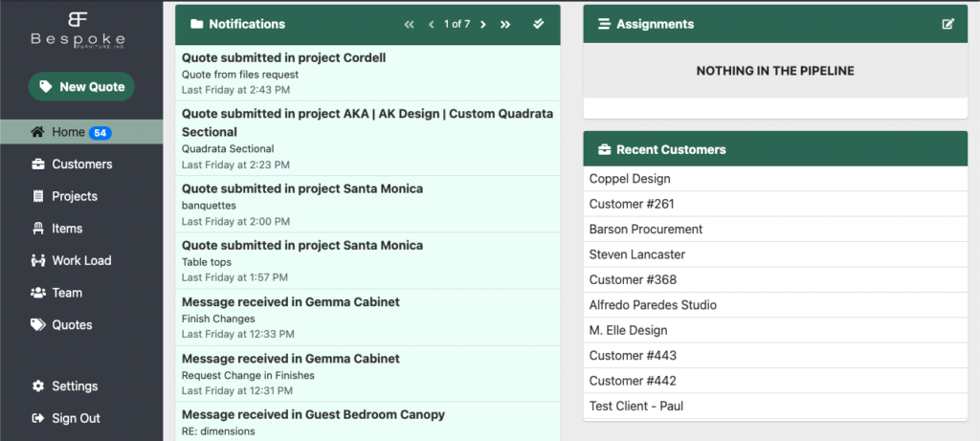Screen dimensions: 980x441
Task: Mark all notifications as read
Action: pyautogui.click(x=538, y=24)
